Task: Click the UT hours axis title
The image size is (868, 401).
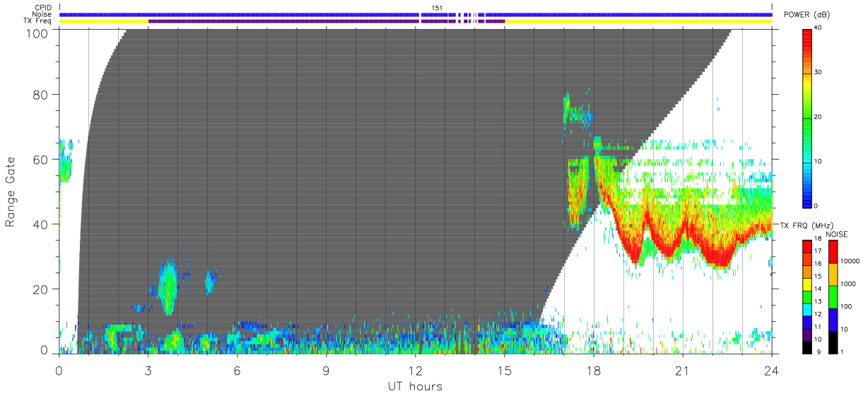Action: point(415,386)
